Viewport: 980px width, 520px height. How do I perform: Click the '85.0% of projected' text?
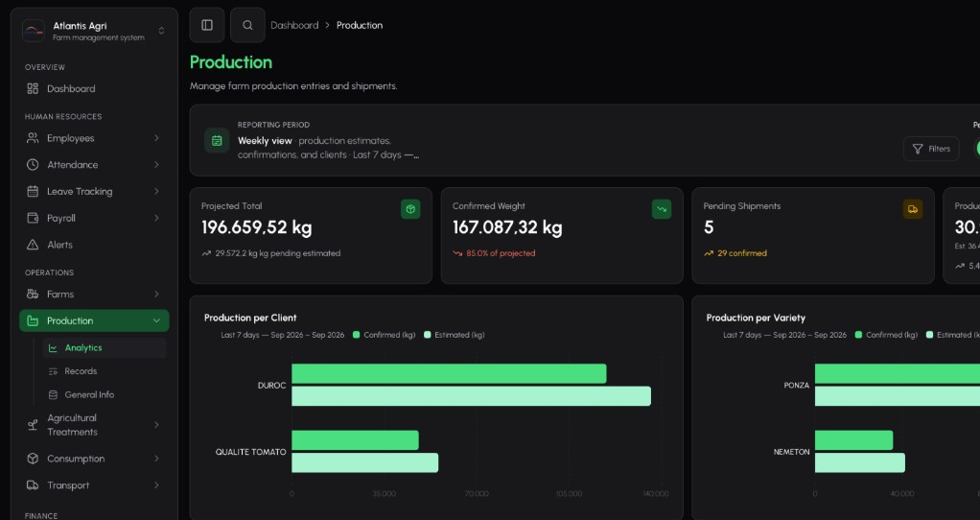(x=501, y=253)
